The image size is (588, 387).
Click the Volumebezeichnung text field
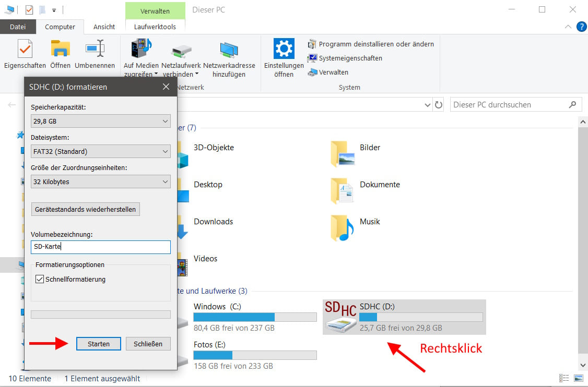pyautogui.click(x=101, y=247)
